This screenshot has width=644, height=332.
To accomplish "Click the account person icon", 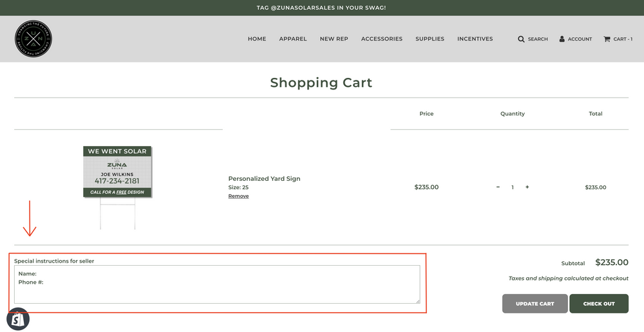I will coord(562,39).
